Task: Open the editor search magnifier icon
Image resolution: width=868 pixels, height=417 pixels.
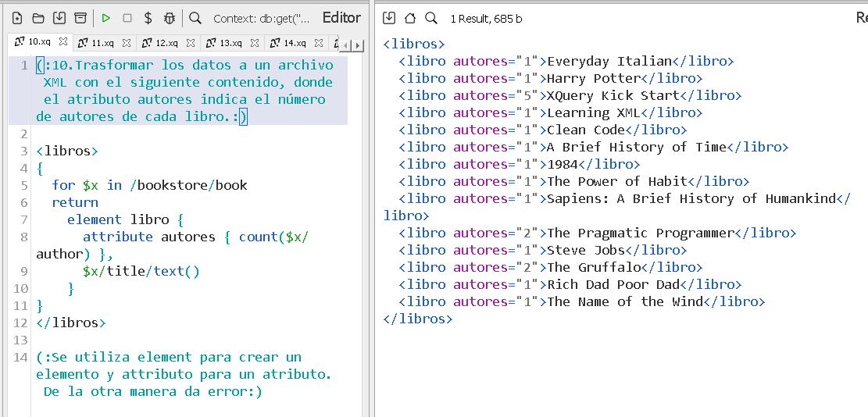Action: click(x=195, y=18)
